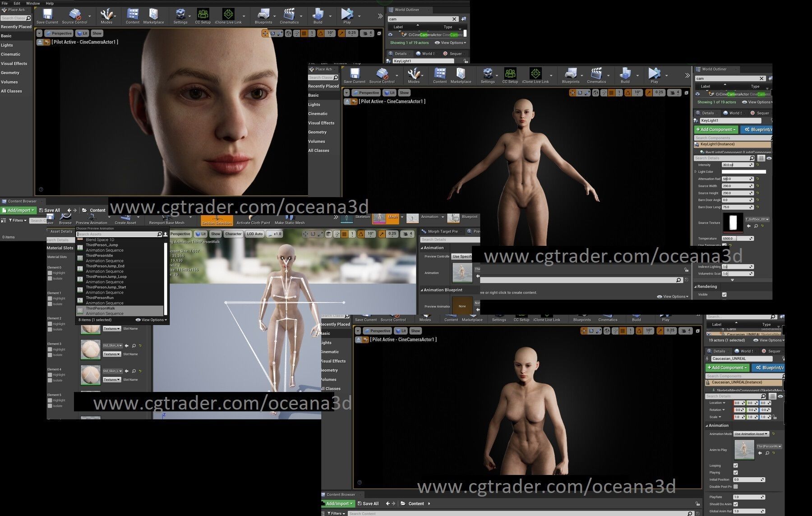The image size is (812, 516).
Task: Switch to Sequer tab in KeyLight1 editor
Action: click(x=761, y=113)
